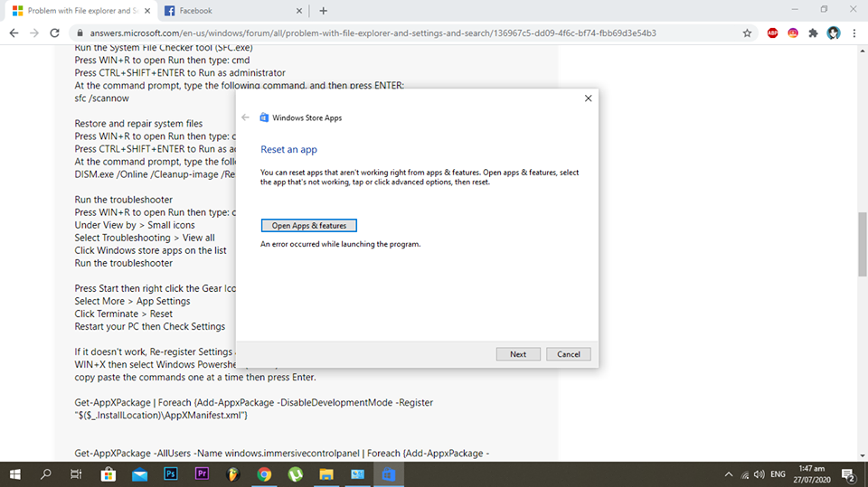Change input language from ENG
This screenshot has height=487, width=868.
[778, 474]
